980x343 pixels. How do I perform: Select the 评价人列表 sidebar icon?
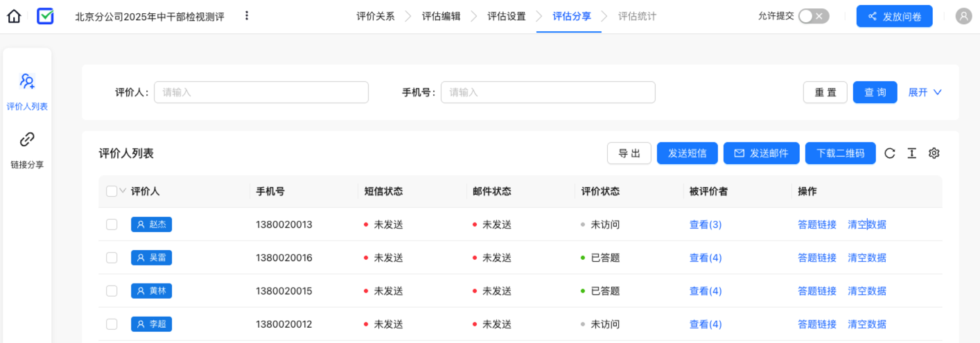point(27,82)
